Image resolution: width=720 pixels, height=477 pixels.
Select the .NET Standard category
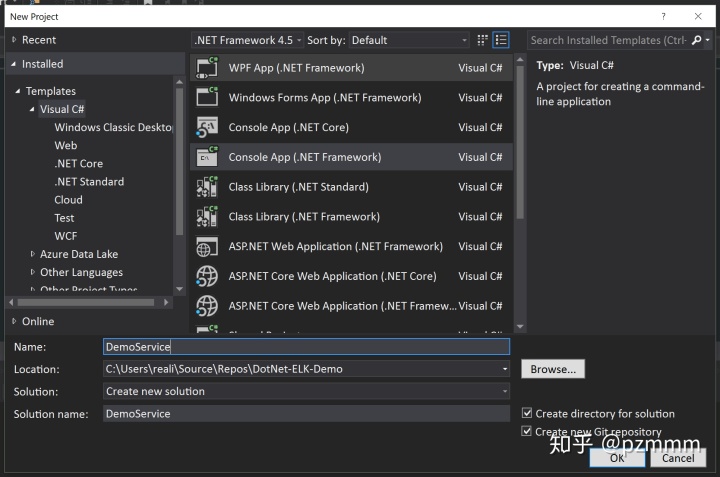(89, 182)
